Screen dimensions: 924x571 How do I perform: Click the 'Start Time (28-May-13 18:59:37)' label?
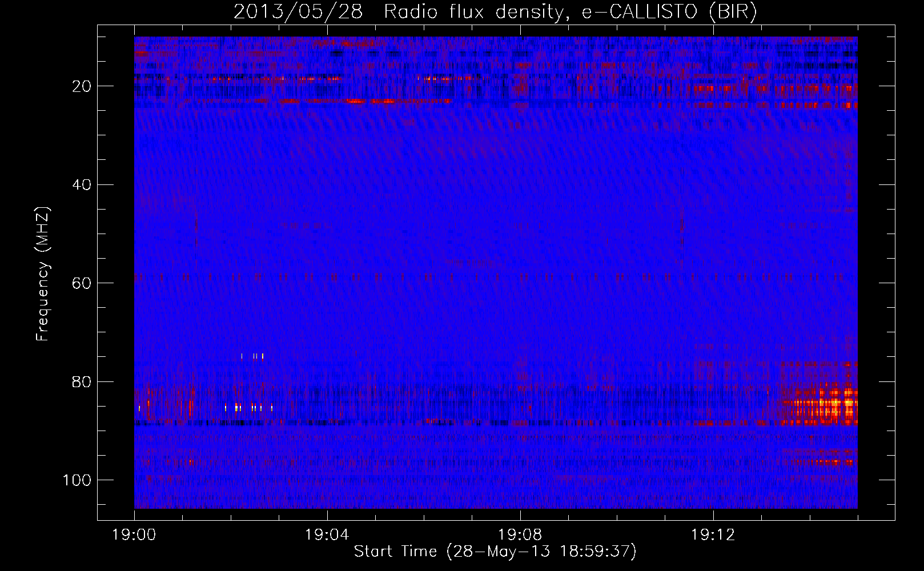coord(495,552)
